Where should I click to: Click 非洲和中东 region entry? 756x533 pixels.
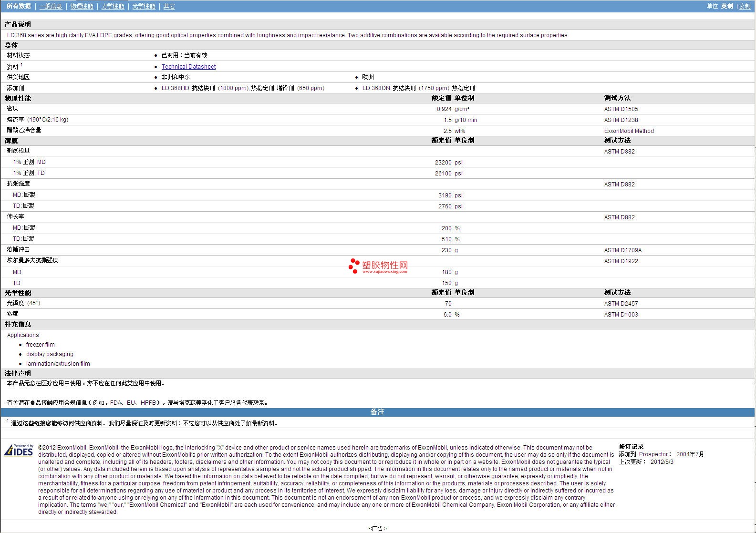coord(176,77)
